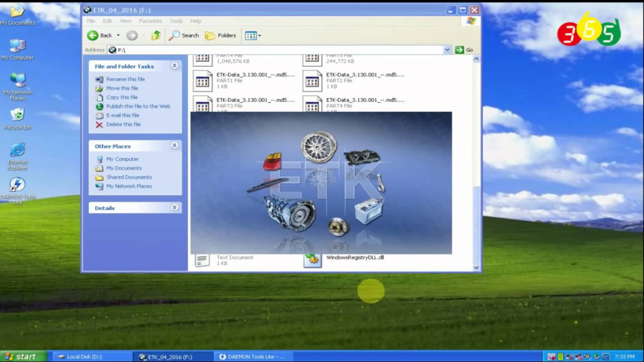Toggle the Folders pane
Screen dimensions: 644x362
coord(220,35)
